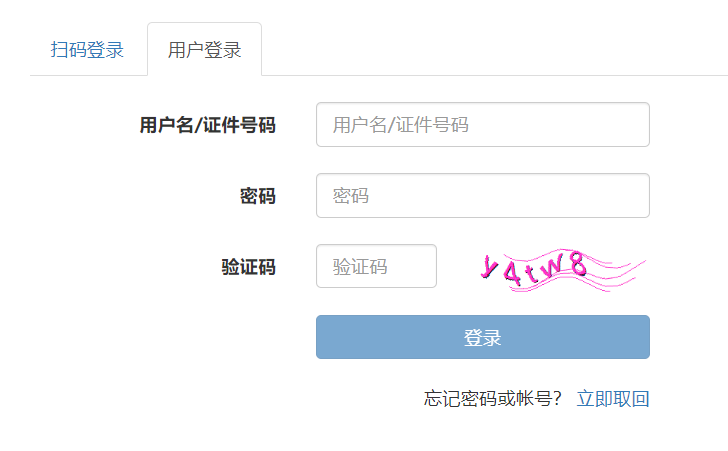Focus the 用户名/证件号码 input field
The width and height of the screenshot is (728, 451).
482,125
